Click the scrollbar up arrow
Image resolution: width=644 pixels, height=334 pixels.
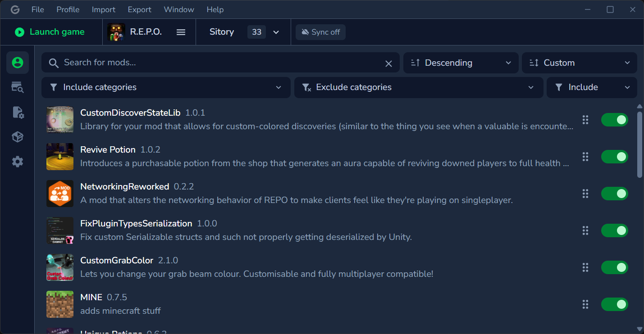coord(639,106)
